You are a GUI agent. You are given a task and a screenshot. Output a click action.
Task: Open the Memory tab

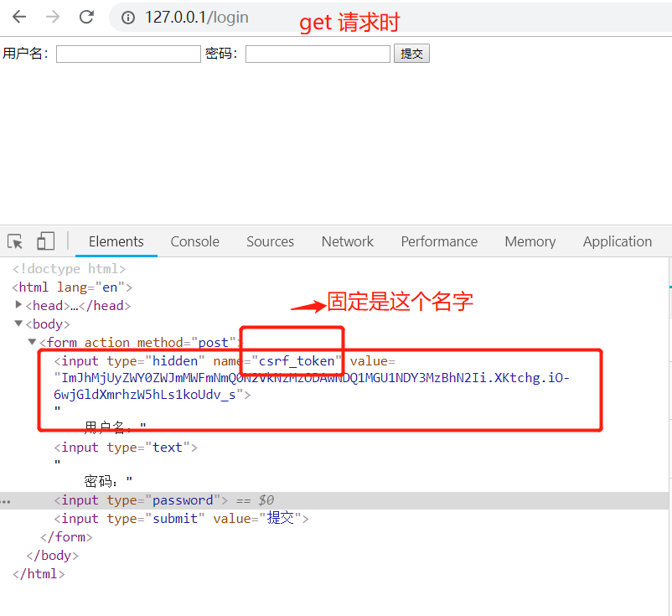(x=530, y=241)
